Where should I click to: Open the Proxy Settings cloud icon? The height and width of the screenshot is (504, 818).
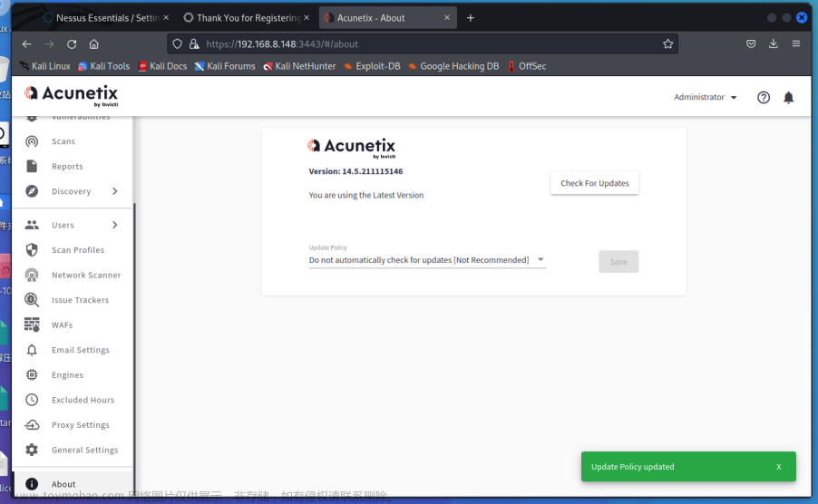tap(32, 425)
